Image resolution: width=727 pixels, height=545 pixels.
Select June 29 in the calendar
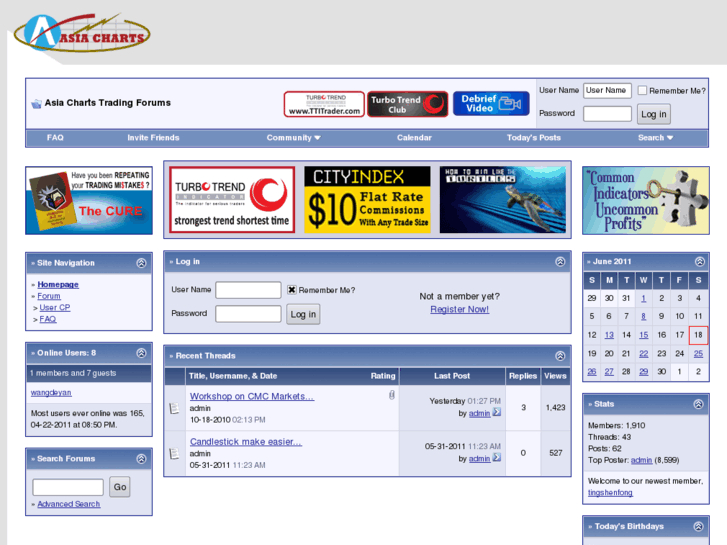(x=644, y=372)
